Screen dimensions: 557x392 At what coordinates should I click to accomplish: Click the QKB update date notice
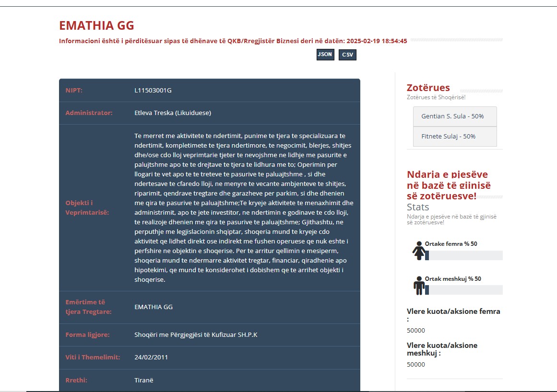233,41
